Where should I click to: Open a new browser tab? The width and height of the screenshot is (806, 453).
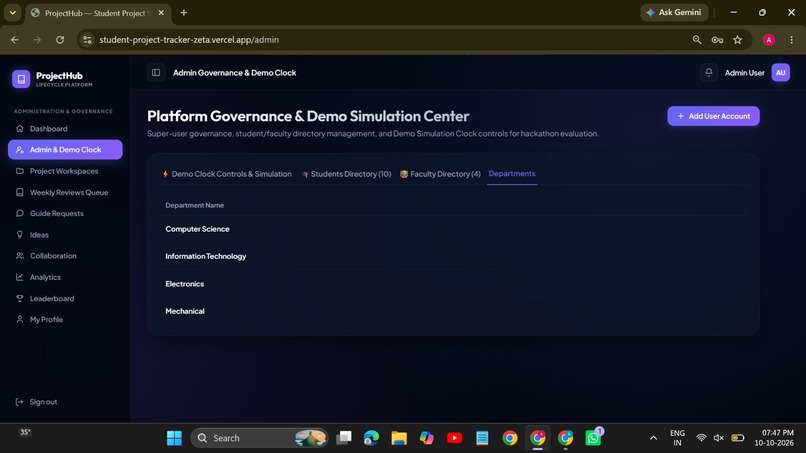point(184,12)
